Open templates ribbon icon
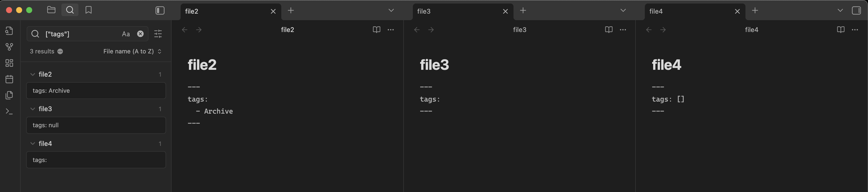868x192 pixels. 10,95
